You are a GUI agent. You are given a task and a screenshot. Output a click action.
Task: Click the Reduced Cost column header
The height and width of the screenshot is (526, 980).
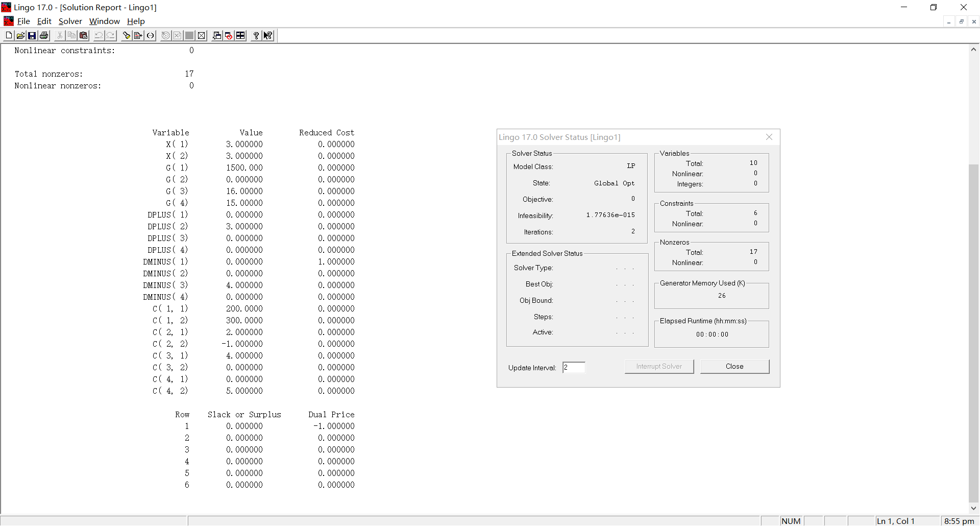(x=327, y=133)
